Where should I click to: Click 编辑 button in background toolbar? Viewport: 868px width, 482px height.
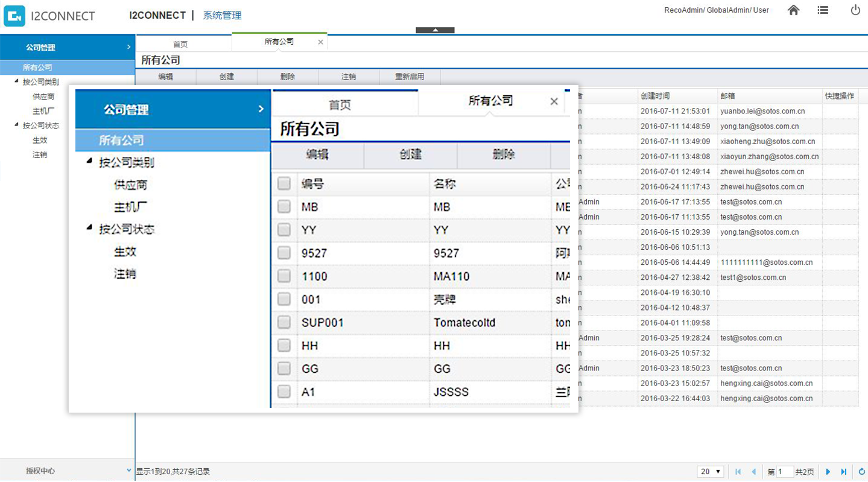tap(166, 77)
